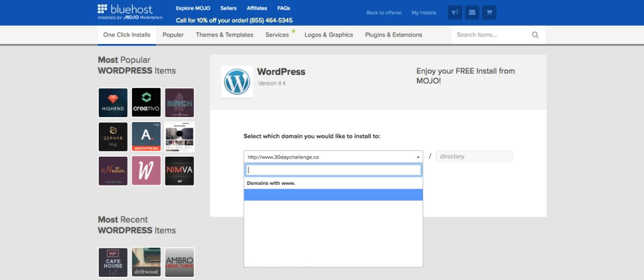Switch to Themes & Templates tab
Image resolution: width=644 pixels, height=280 pixels.
225,35
